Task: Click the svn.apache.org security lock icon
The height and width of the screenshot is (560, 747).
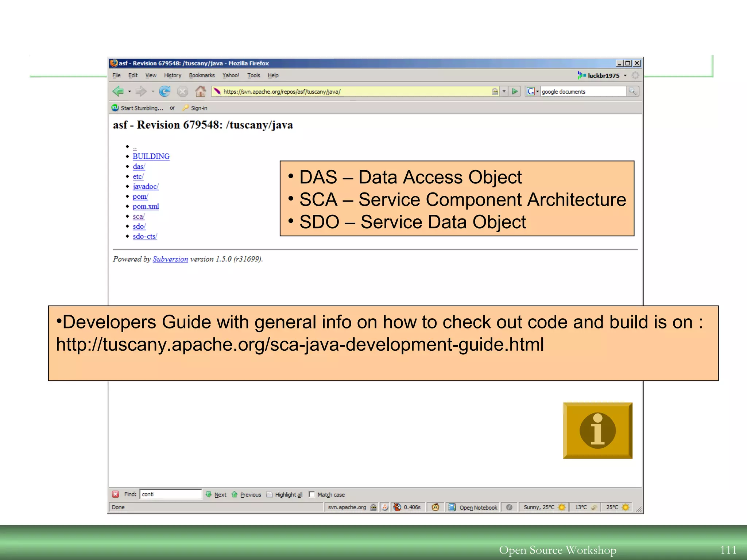Action: coord(373,507)
